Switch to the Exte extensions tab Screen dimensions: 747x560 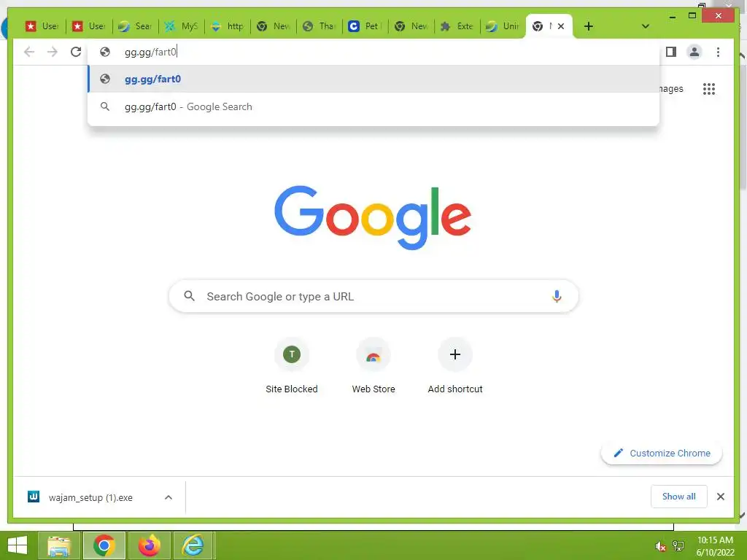(457, 26)
